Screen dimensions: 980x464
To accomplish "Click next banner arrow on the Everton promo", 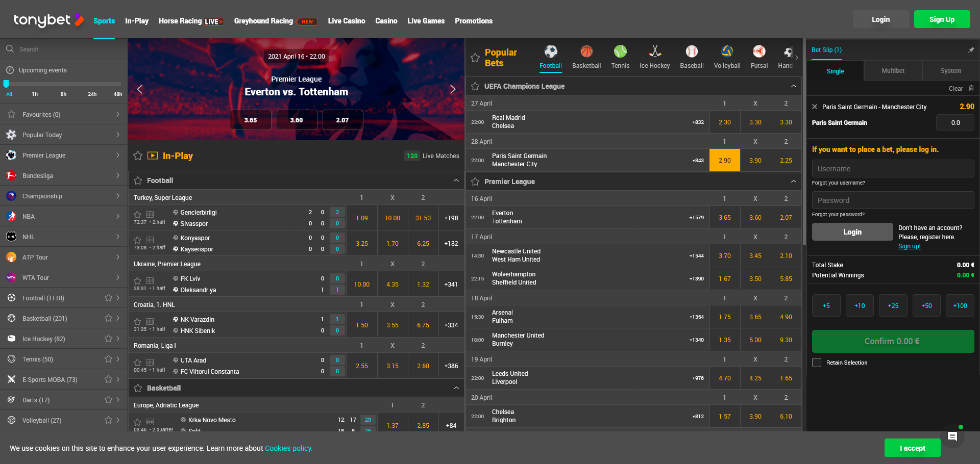I will [452, 89].
